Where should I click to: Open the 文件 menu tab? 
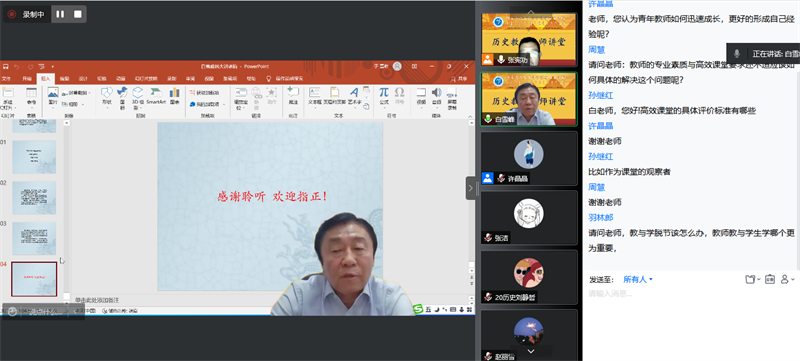coord(6,79)
